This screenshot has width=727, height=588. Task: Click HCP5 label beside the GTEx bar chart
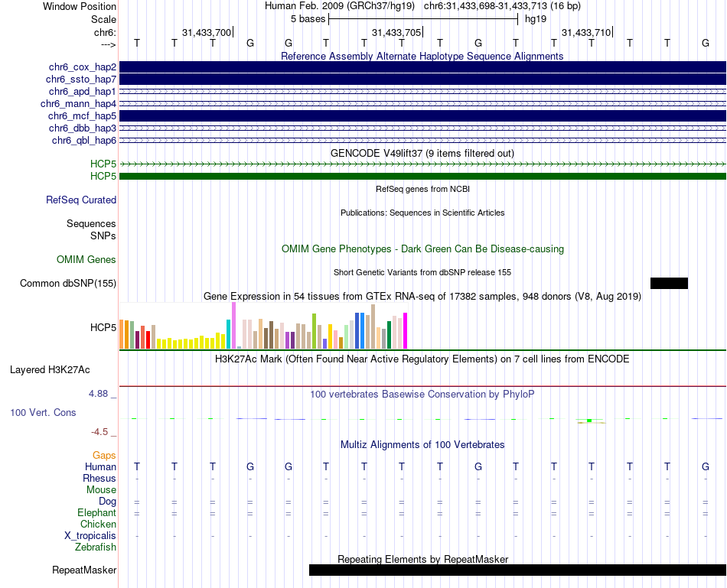coord(103,327)
